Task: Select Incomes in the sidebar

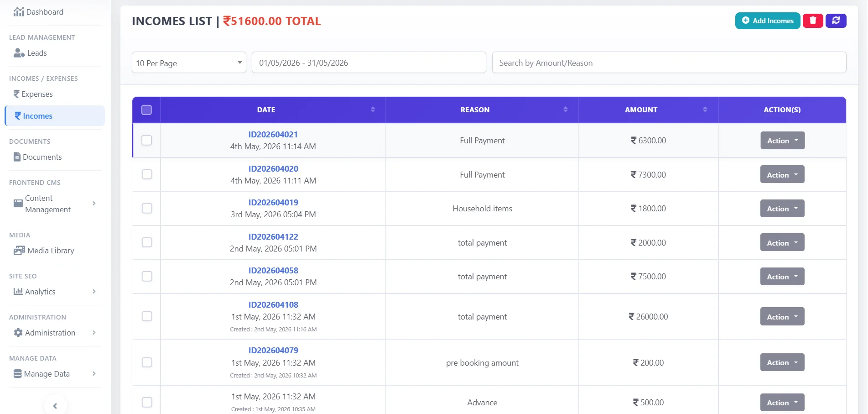Action: tap(55, 116)
